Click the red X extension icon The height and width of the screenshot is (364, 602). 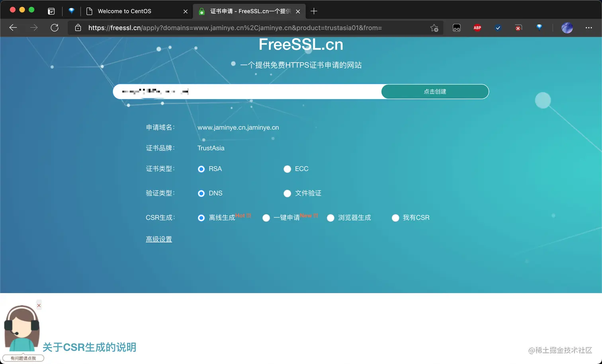click(x=518, y=28)
